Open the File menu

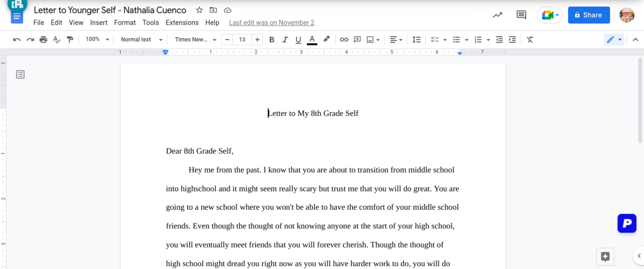tap(39, 23)
